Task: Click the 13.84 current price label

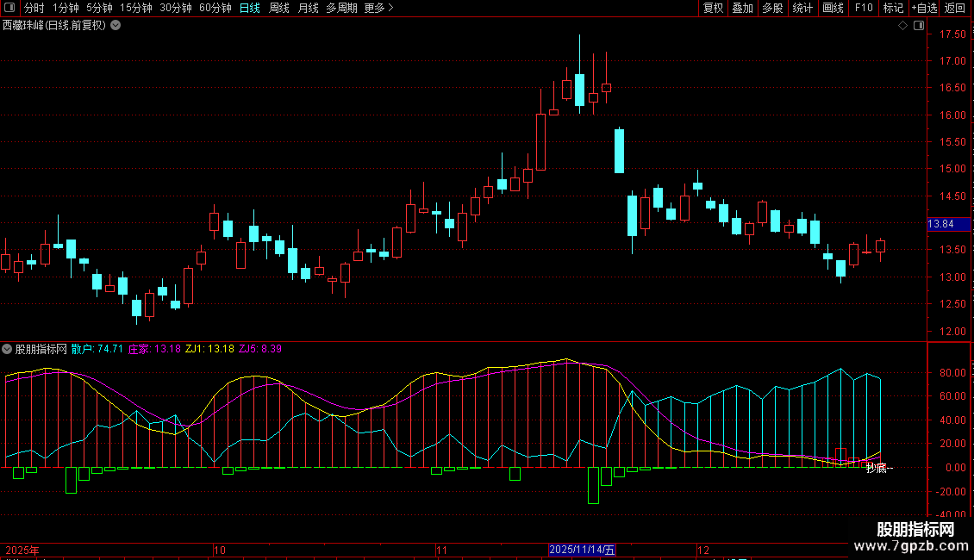Action: (940, 224)
